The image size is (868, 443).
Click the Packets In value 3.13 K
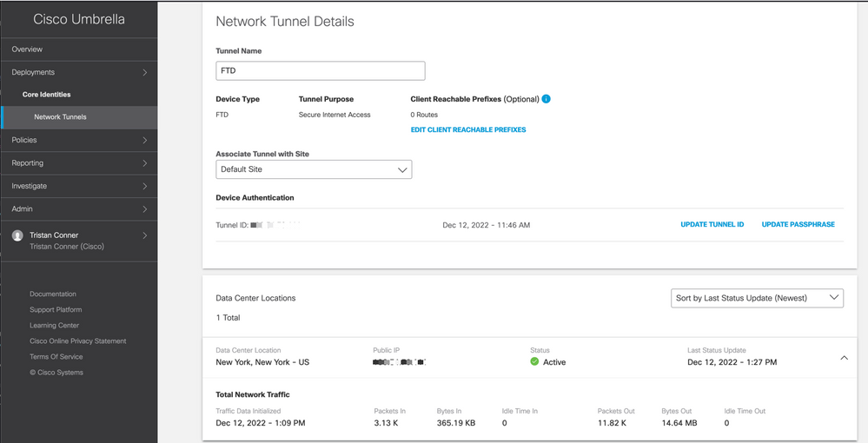[386, 423]
